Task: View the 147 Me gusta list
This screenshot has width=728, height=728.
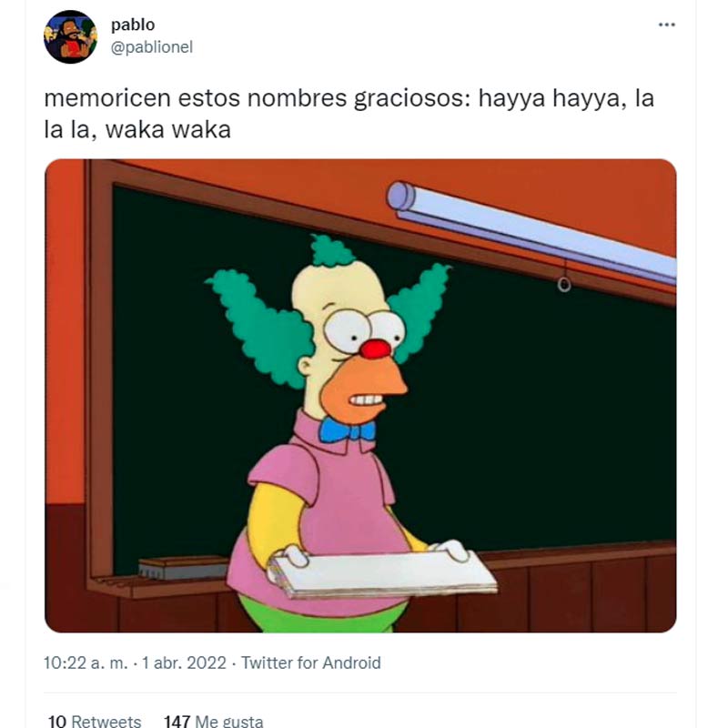Action: click(x=213, y=721)
